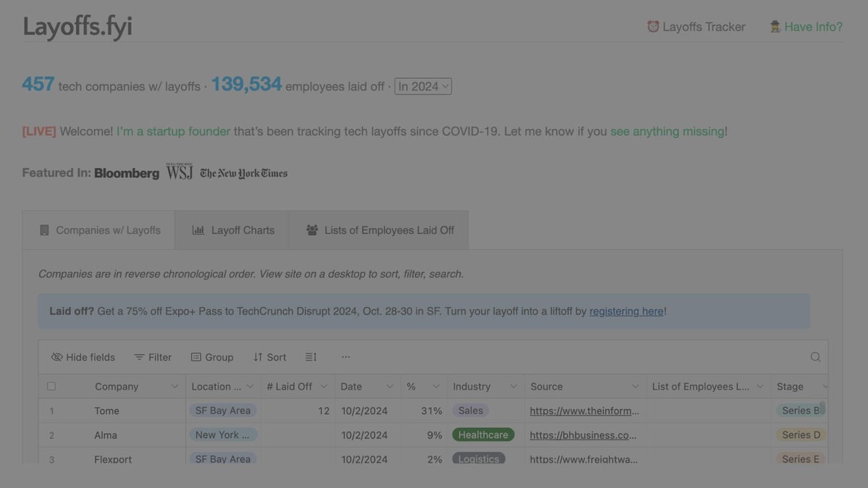Viewport: 868px width, 488px height.
Task: Click the Layoff Charts bar chart icon
Action: click(x=198, y=230)
